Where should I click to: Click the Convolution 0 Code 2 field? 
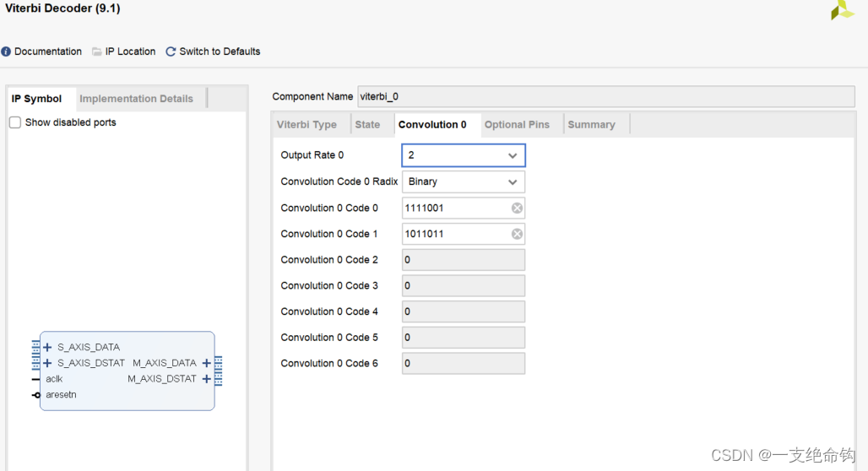pos(464,260)
